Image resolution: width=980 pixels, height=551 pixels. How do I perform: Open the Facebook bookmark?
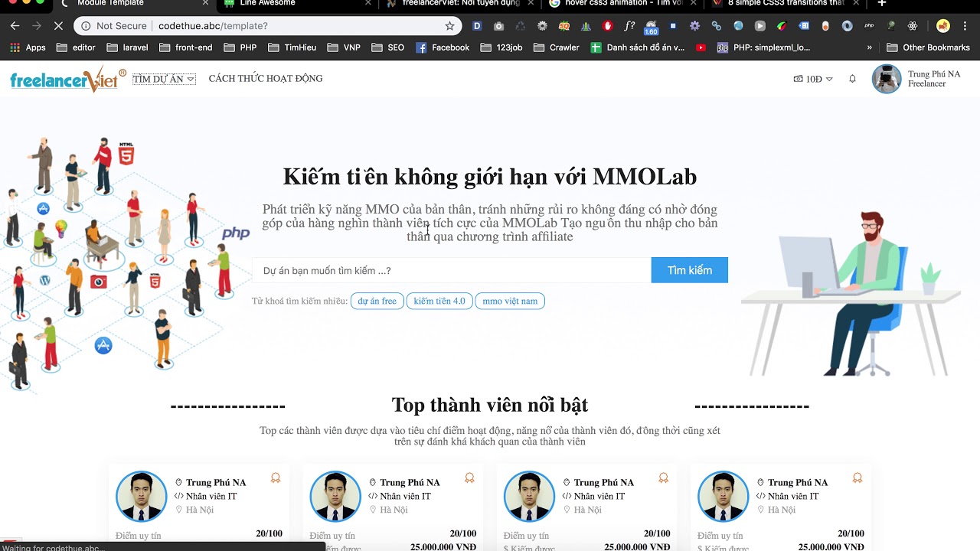(x=443, y=47)
